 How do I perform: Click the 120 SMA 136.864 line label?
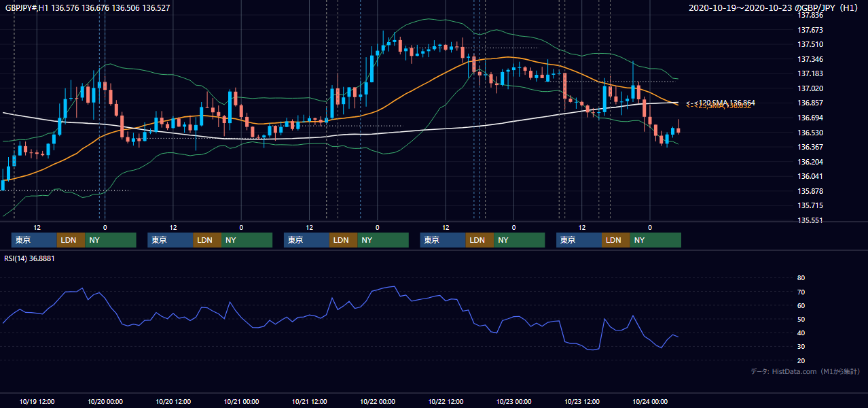click(720, 102)
